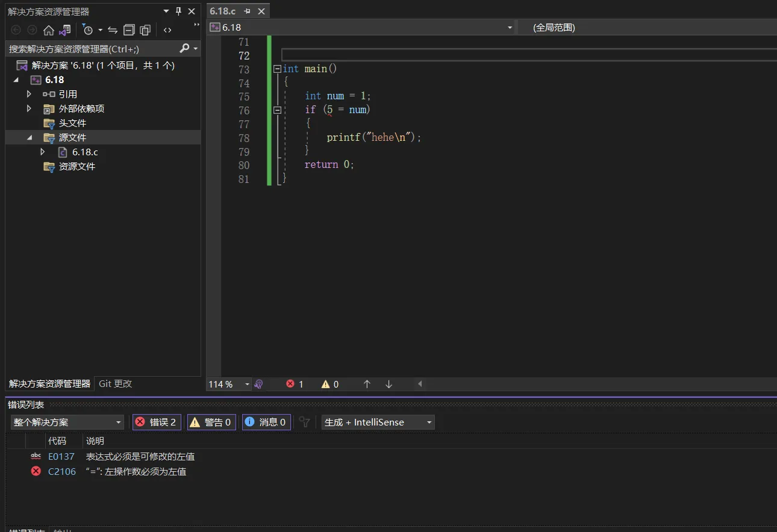777x532 pixels.
Task: Switch to the 解决方案资源管理器 bottom tab
Action: (49, 384)
